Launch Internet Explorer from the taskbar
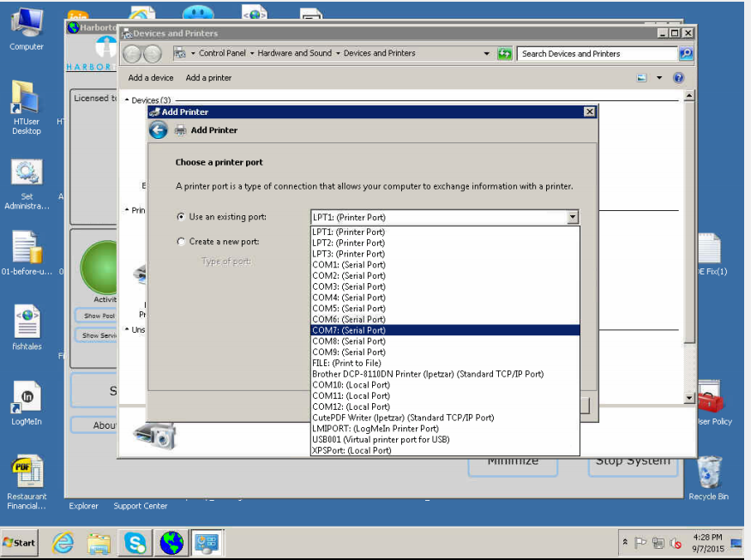The image size is (751, 560). coord(63,543)
